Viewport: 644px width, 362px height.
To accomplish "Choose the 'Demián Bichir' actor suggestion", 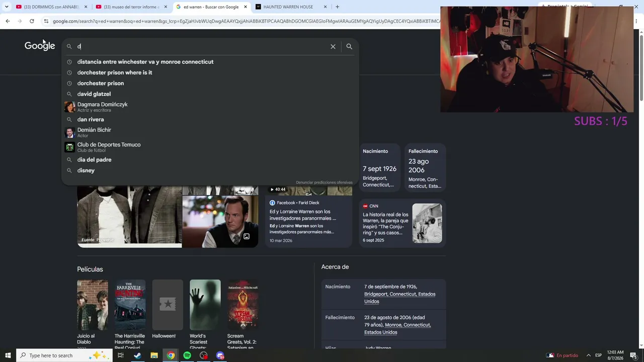I will (210, 132).
